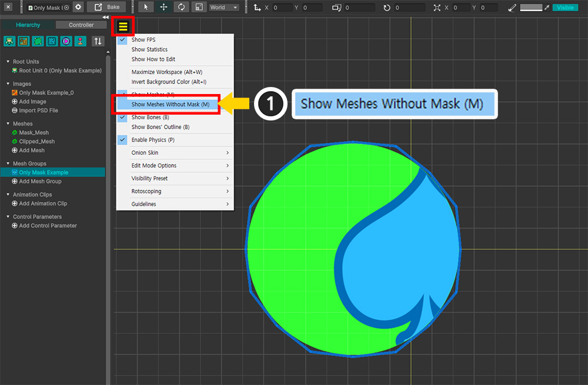Open the World coordinate dropdown
Screen dimensions: 588x385
pyautogui.click(x=224, y=7)
